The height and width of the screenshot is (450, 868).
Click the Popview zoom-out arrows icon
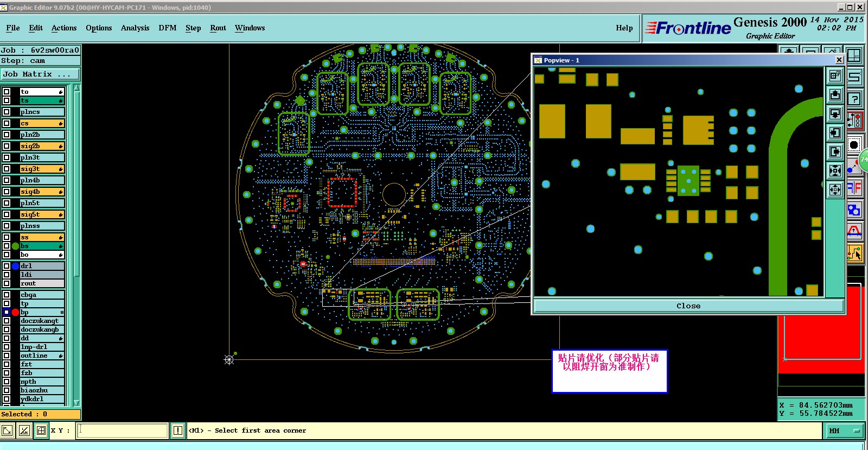coord(835,189)
